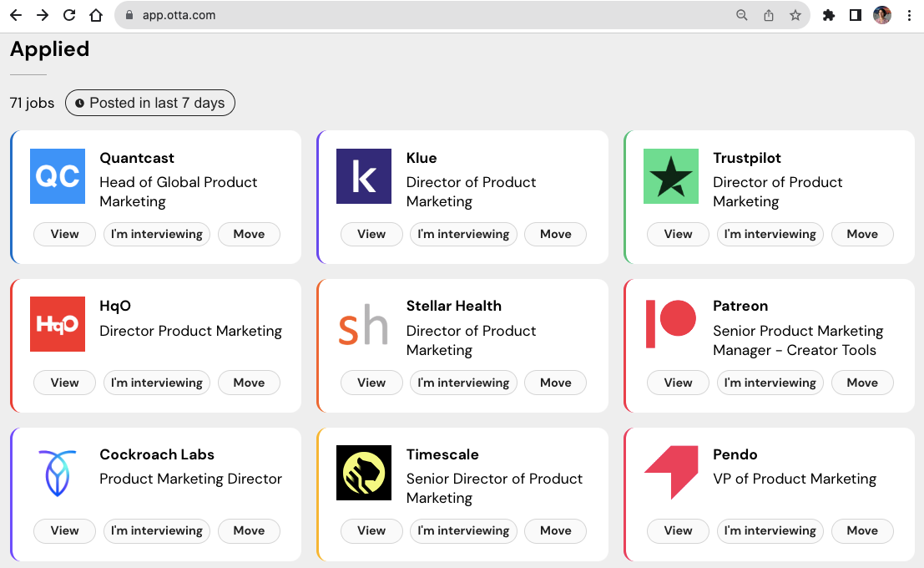
Task: Click the Pendo logo
Action: (670, 473)
